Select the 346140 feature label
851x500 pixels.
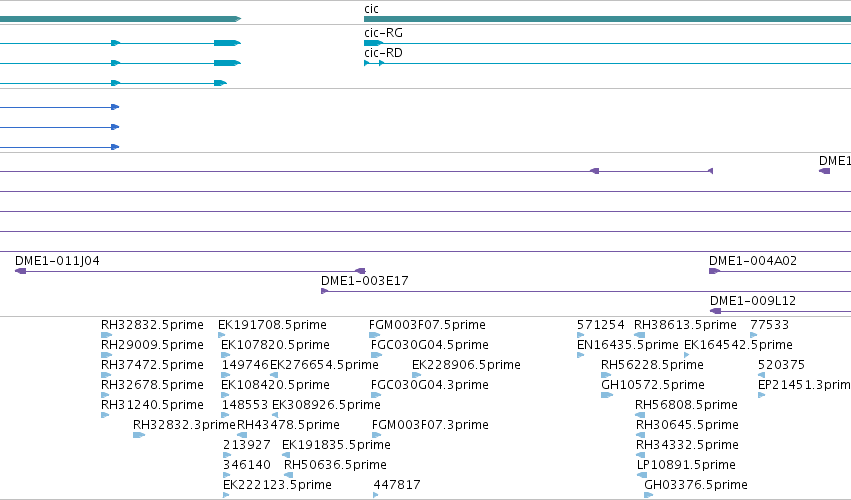(246, 465)
